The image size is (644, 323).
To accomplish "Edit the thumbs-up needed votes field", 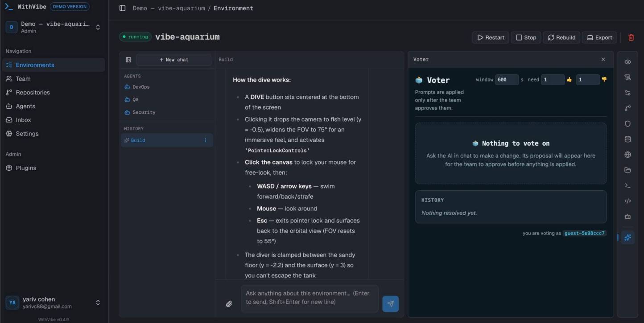I will coord(553,80).
